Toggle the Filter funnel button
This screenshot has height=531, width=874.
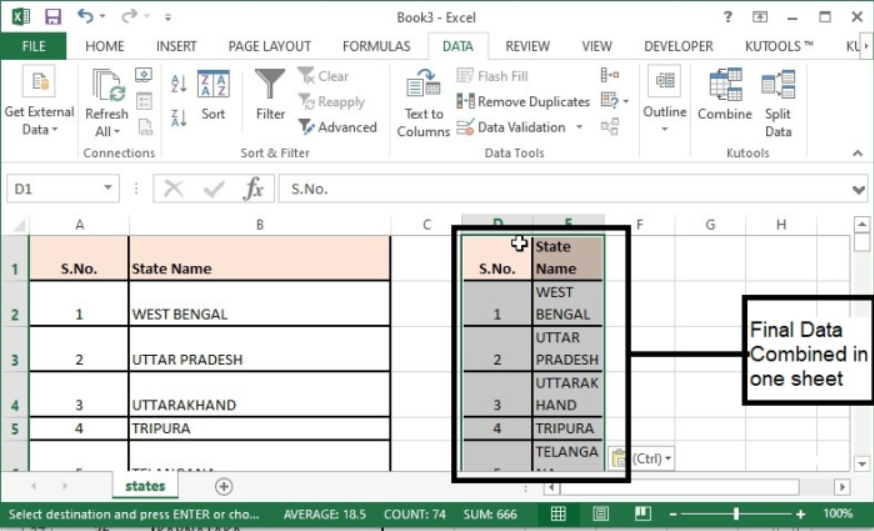(x=270, y=96)
